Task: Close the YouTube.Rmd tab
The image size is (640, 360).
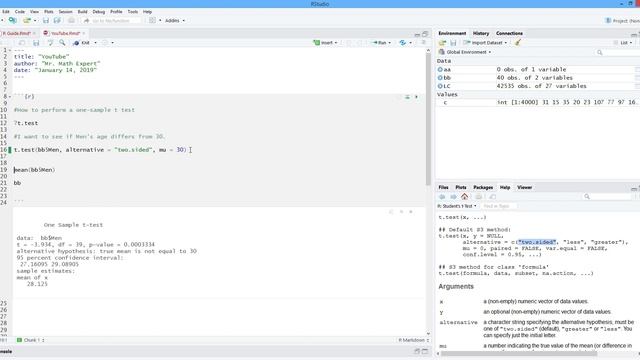Action: 84,33
